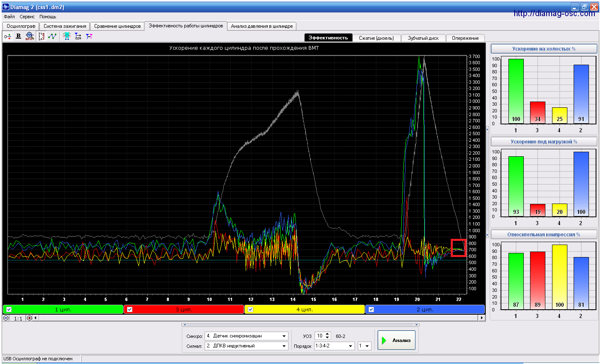Click the horizontal scrollbar right arrow
This screenshot has width=601, height=364.
point(481,318)
